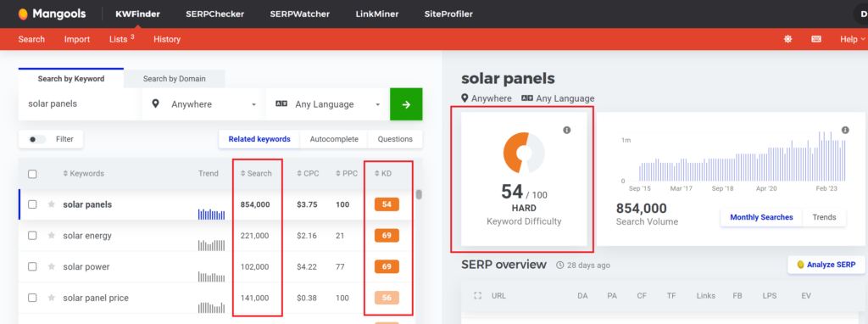Screen dimensions: 868x324
Task: Select the solar panel price keyword row
Action: coord(216,298)
